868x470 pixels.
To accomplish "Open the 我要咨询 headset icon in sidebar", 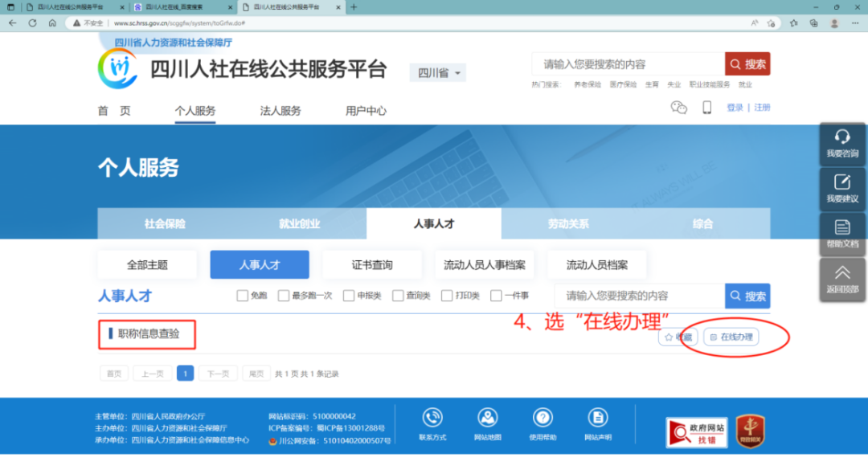I will coord(842,145).
